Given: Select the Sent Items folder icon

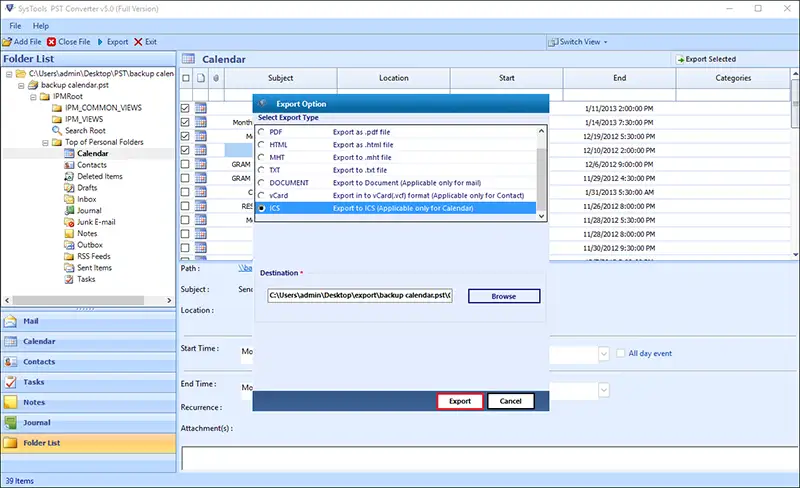Looking at the screenshot, I should click(69, 267).
